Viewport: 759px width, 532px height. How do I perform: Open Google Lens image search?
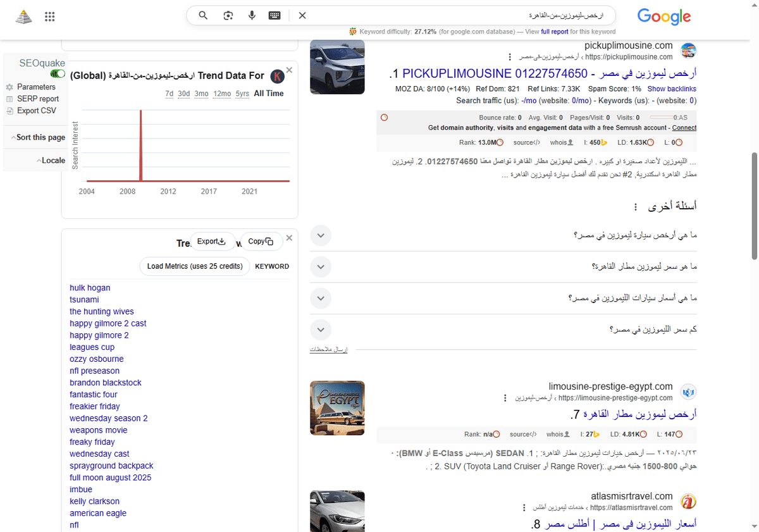click(x=228, y=15)
